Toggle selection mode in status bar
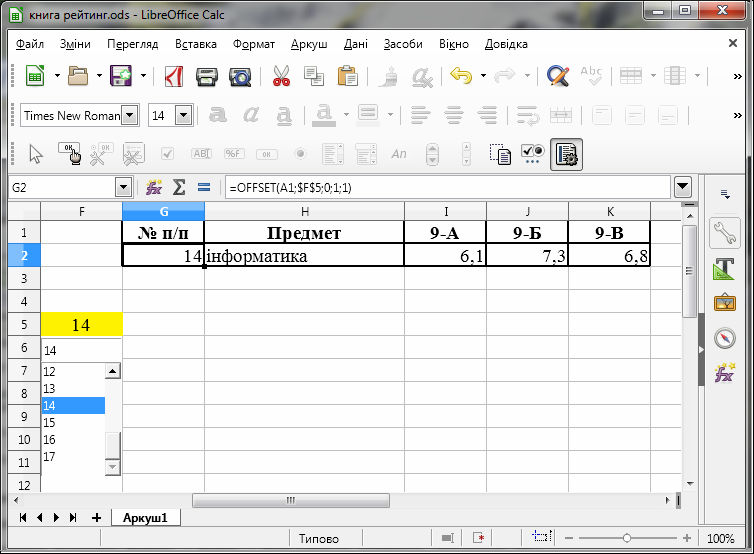This screenshot has height=554, width=754. coord(447,538)
